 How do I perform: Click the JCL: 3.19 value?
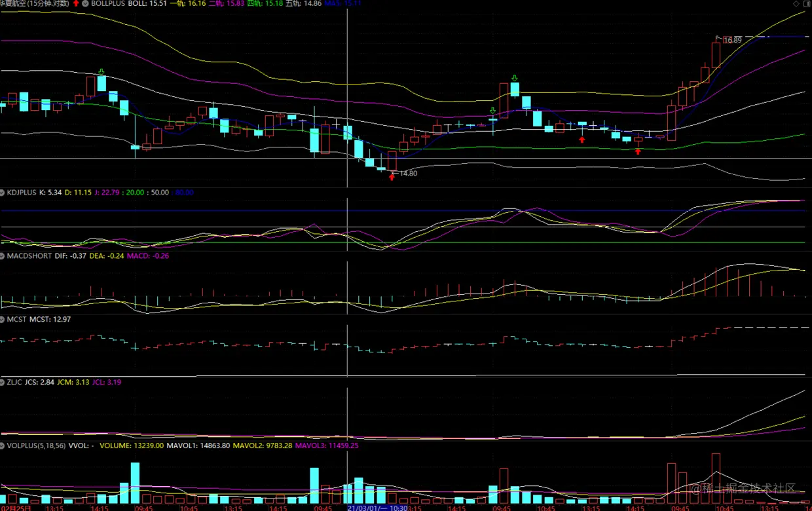(107, 382)
